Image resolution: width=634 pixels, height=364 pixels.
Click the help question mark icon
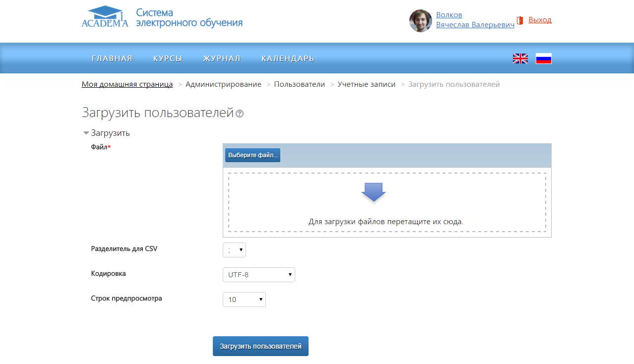pos(240,114)
